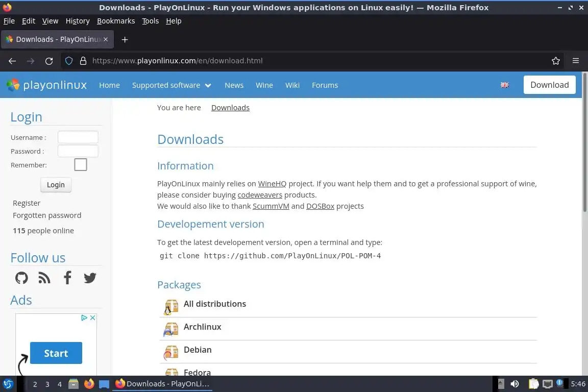Visit the Twitter bird icon link

(x=90, y=278)
